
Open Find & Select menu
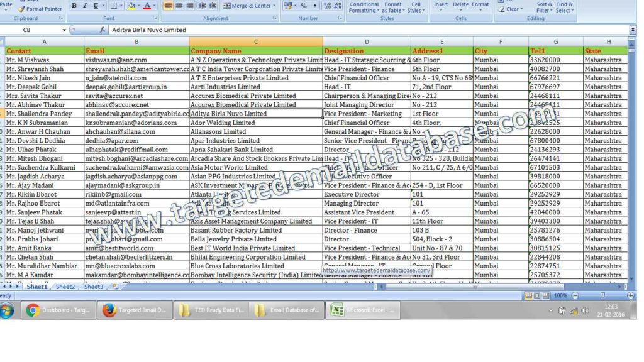point(564,7)
